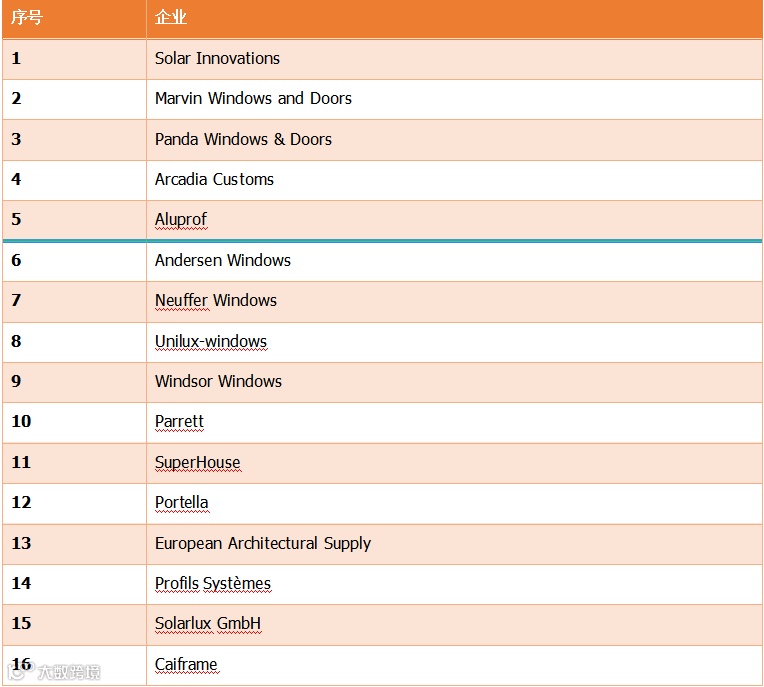Click row number 3 cell
The image size is (764, 687).
click(x=74, y=140)
